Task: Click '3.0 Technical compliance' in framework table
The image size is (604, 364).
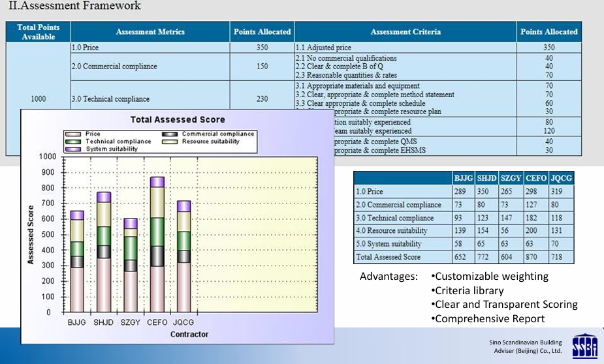Action: click(x=110, y=99)
